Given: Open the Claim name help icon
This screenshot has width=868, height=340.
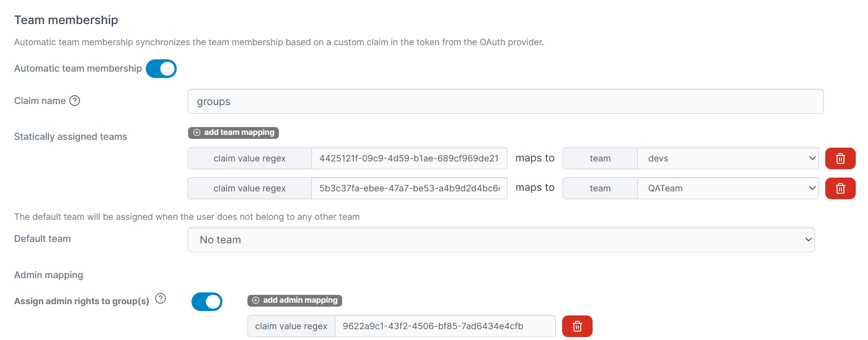Looking at the screenshot, I should [75, 101].
